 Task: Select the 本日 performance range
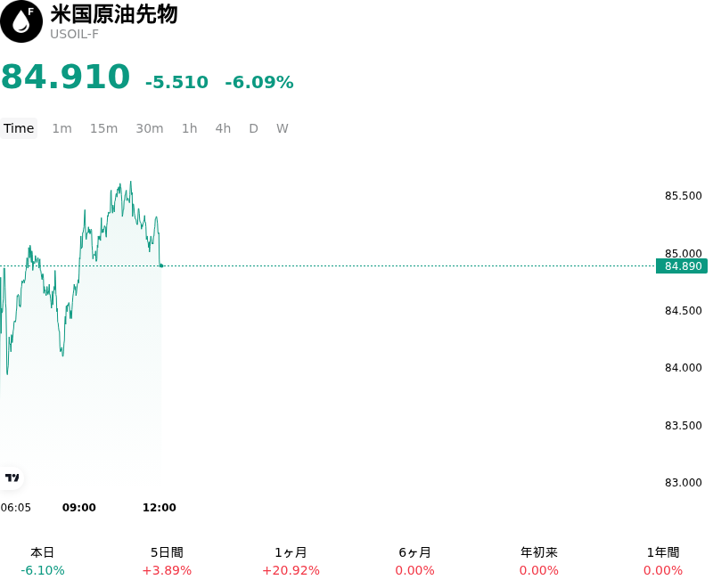pyautogui.click(x=43, y=561)
